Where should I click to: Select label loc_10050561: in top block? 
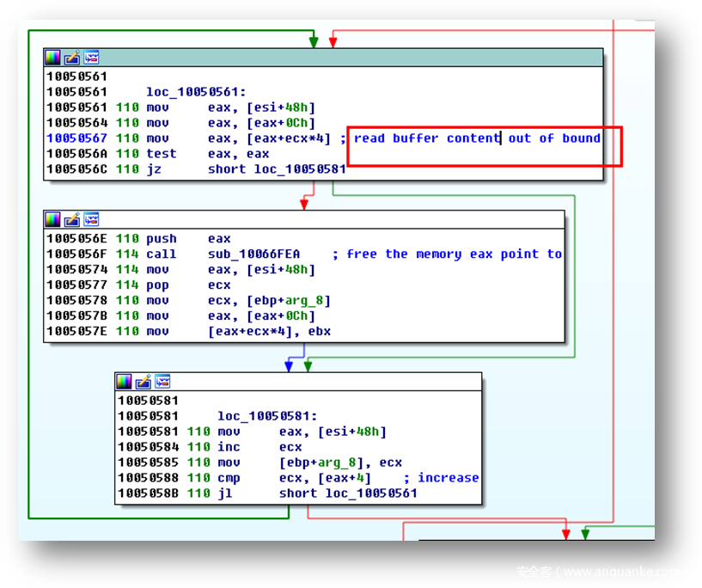click(x=196, y=92)
